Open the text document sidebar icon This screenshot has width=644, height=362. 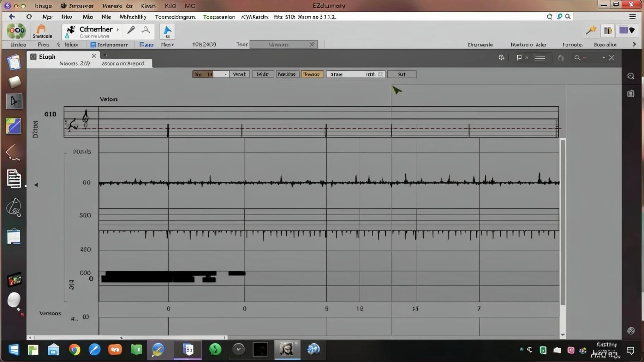(14, 179)
